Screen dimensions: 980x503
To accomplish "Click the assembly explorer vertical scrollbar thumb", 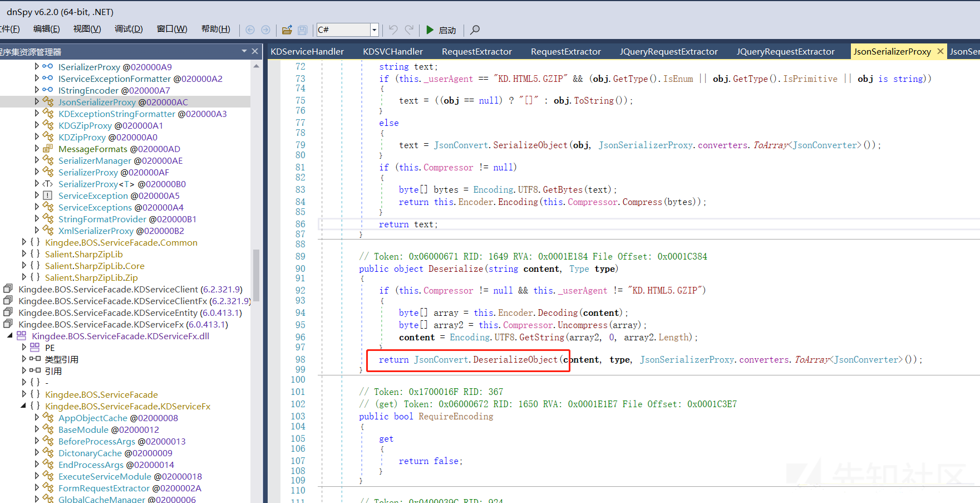I will 257,275.
